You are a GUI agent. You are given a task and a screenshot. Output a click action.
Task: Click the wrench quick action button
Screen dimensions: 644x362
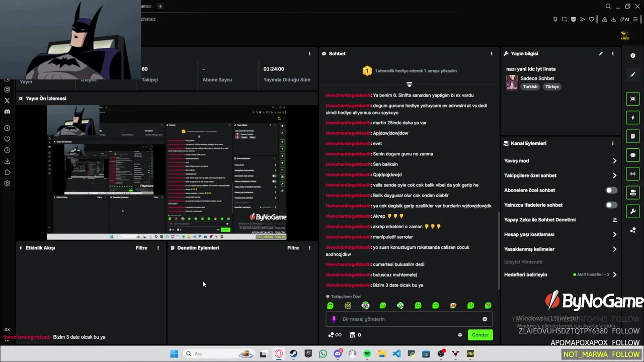(x=633, y=212)
